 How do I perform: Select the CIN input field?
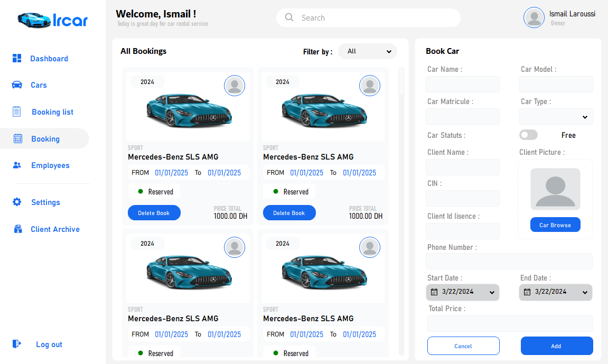pos(463,198)
